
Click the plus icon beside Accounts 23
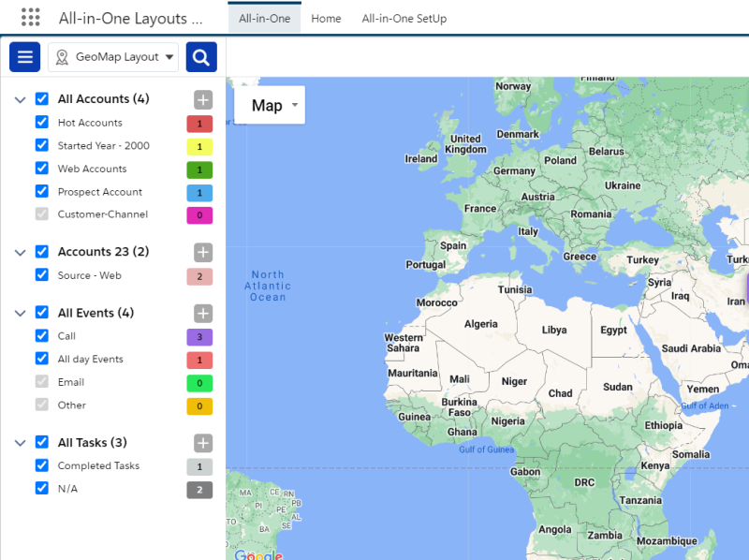tap(205, 252)
